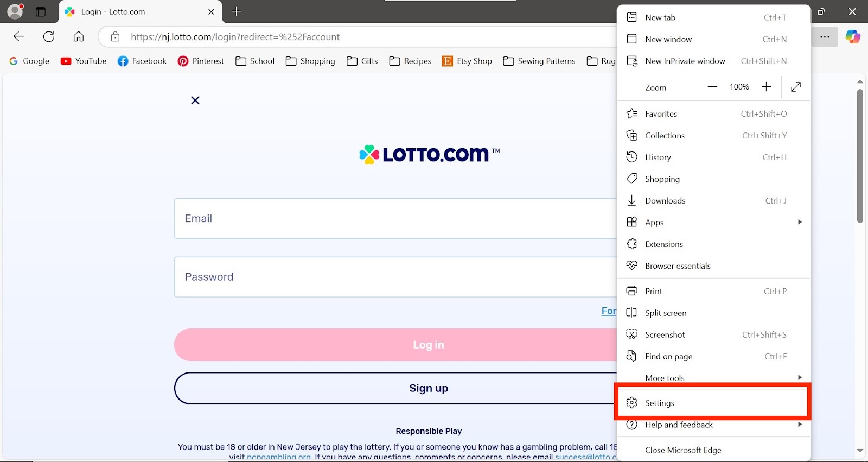View site information lock icon
Image resolution: width=868 pixels, height=462 pixels.
pyautogui.click(x=115, y=37)
